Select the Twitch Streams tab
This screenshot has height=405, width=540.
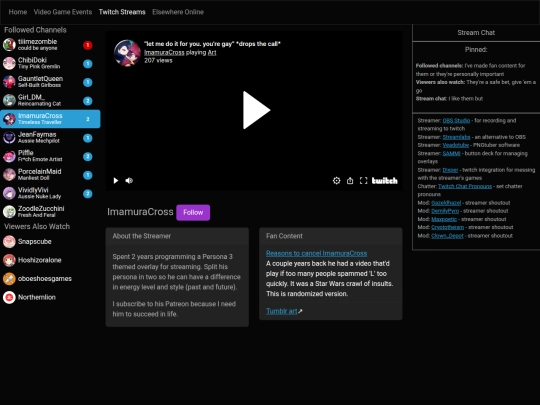122,12
